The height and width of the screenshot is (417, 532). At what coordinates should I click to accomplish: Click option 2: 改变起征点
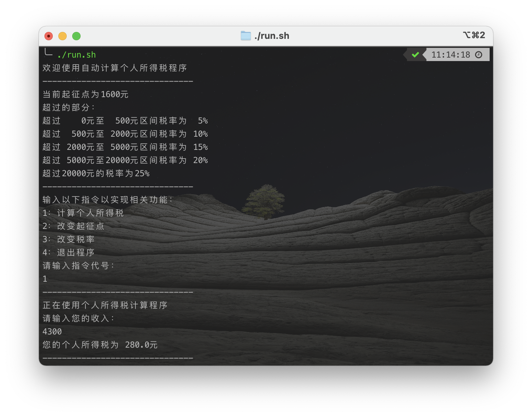pyautogui.click(x=73, y=226)
